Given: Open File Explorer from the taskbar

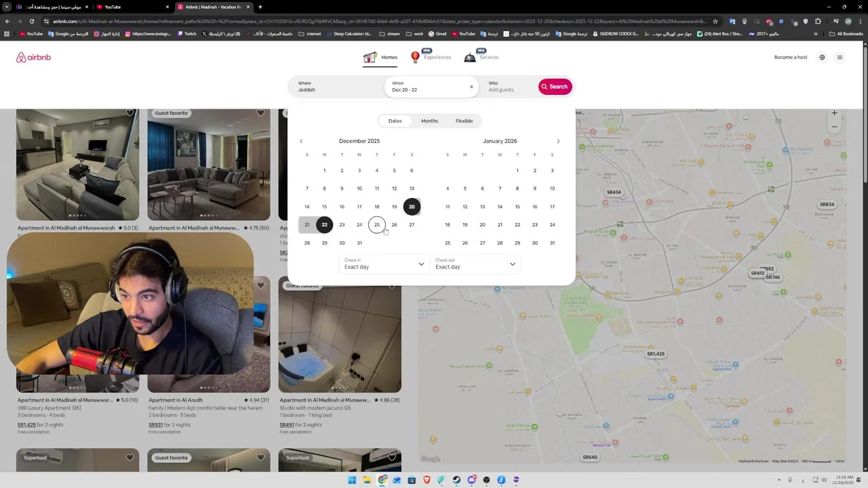Looking at the screenshot, I should coord(367,480).
